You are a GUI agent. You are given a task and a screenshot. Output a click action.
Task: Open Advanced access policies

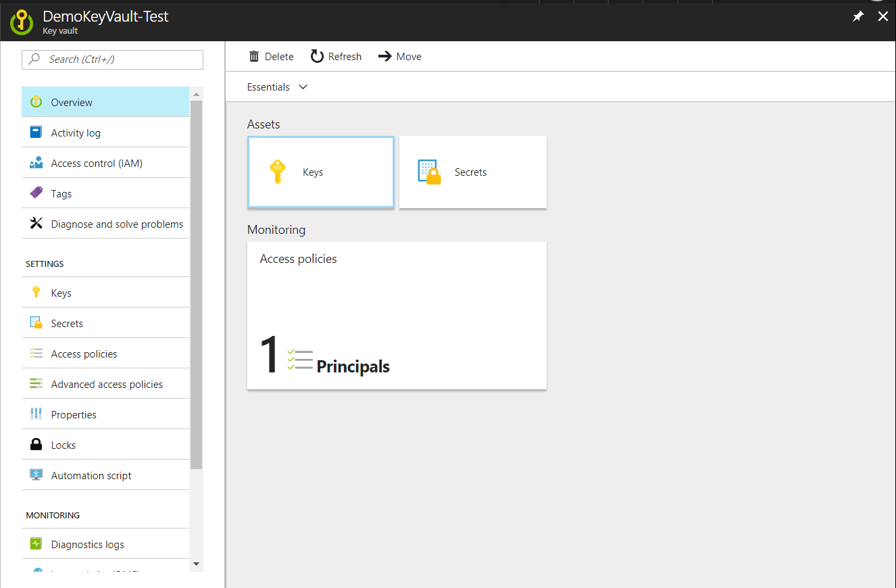pyautogui.click(x=105, y=384)
